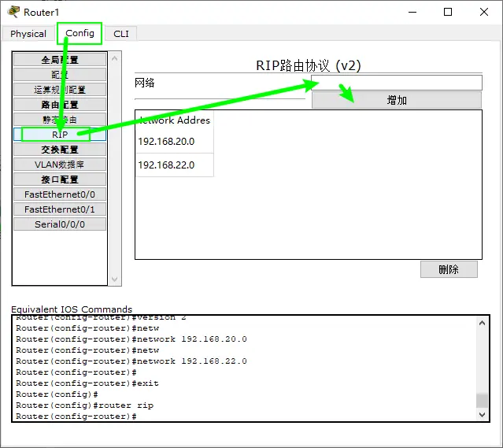Minimize the Router1 window
503x448 pixels.
(x=412, y=12)
